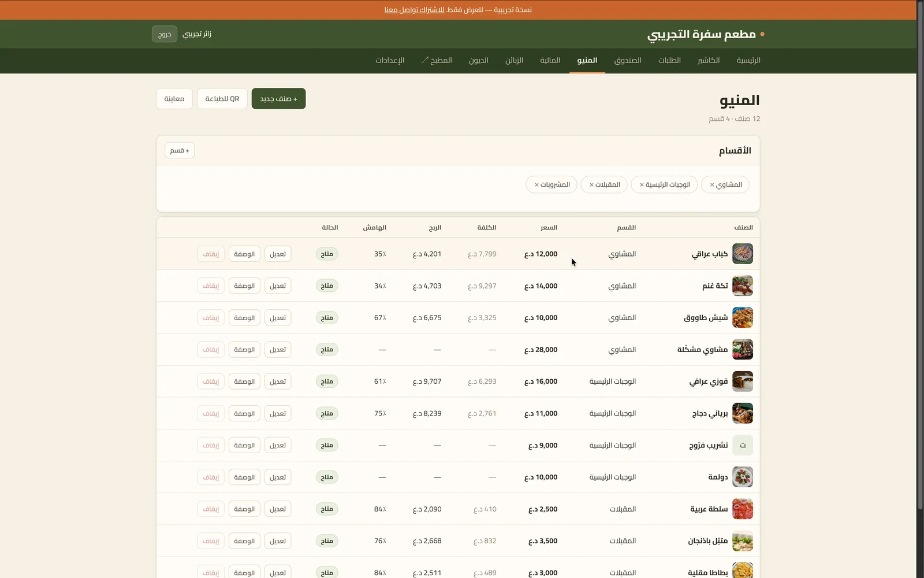This screenshot has width=924, height=578.
Task: Go to the الطلبات tab
Action: pos(669,60)
